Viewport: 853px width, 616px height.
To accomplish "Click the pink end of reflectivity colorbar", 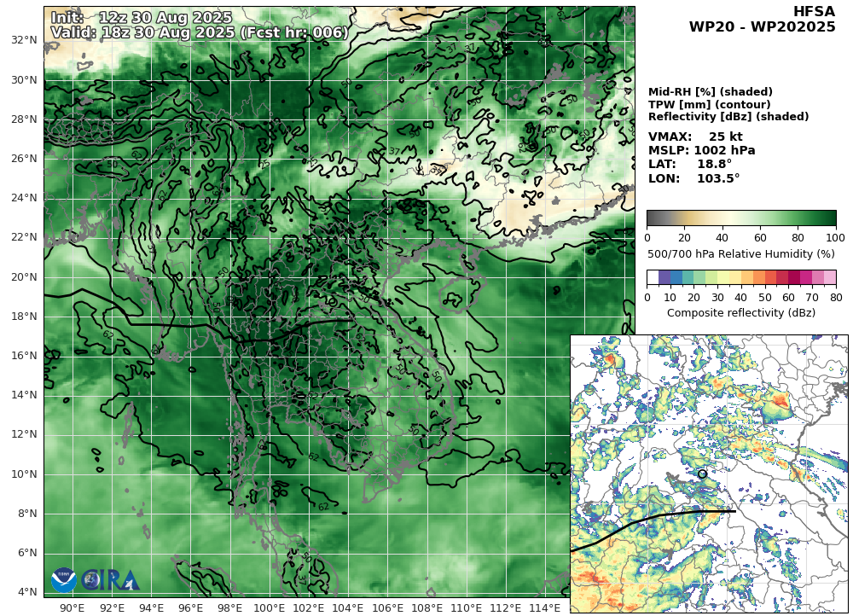I will tap(829, 277).
